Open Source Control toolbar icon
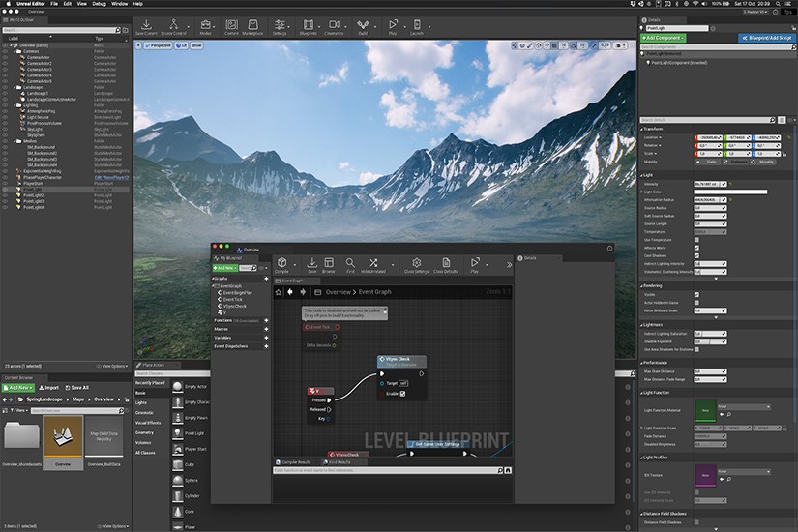Screen dimensions: 798x532 (x=173, y=27)
